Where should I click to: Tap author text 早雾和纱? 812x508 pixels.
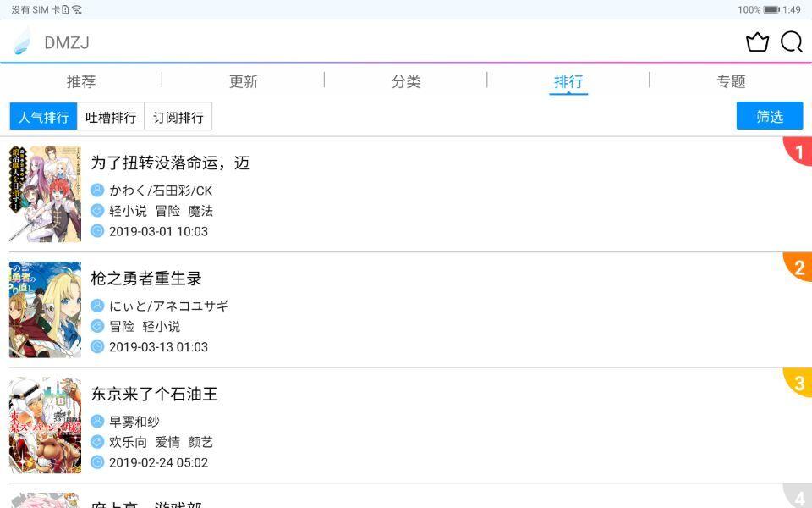134,422
